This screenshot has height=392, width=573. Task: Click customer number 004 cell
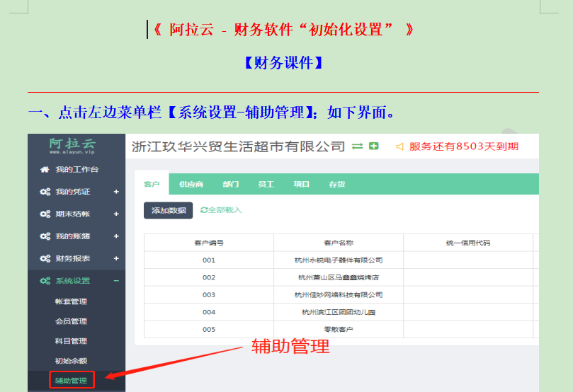[209, 312]
